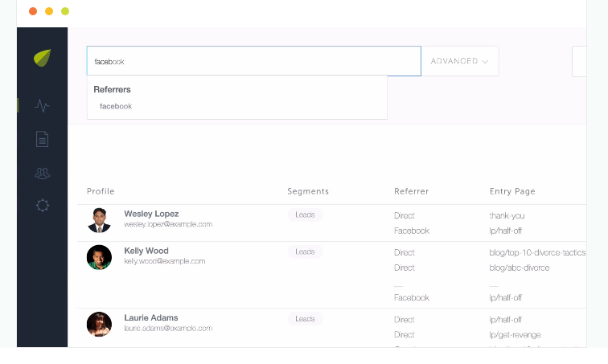Open the people group icon in sidebar
608x364 pixels.
point(42,173)
